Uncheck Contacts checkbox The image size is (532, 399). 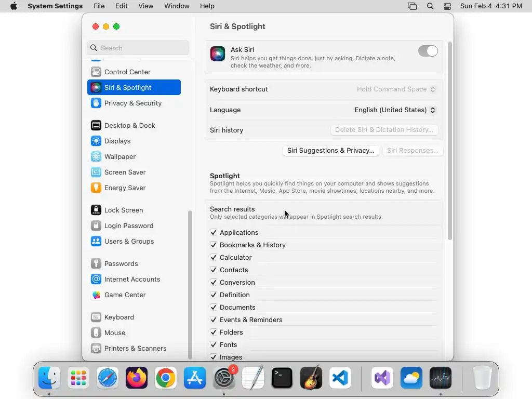(x=214, y=270)
